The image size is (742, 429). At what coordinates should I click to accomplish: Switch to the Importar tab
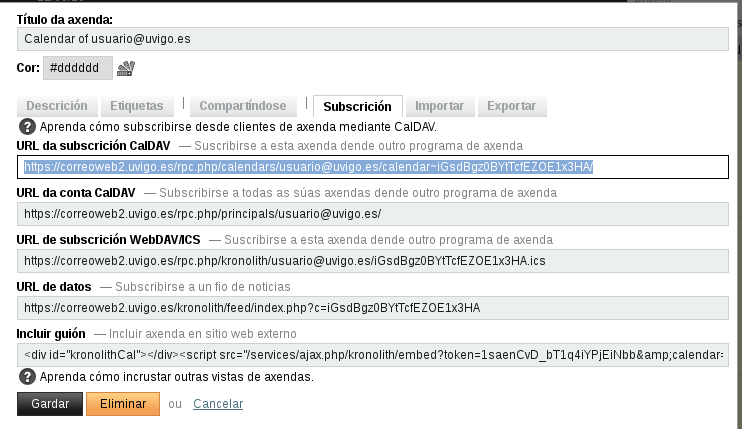click(x=439, y=106)
